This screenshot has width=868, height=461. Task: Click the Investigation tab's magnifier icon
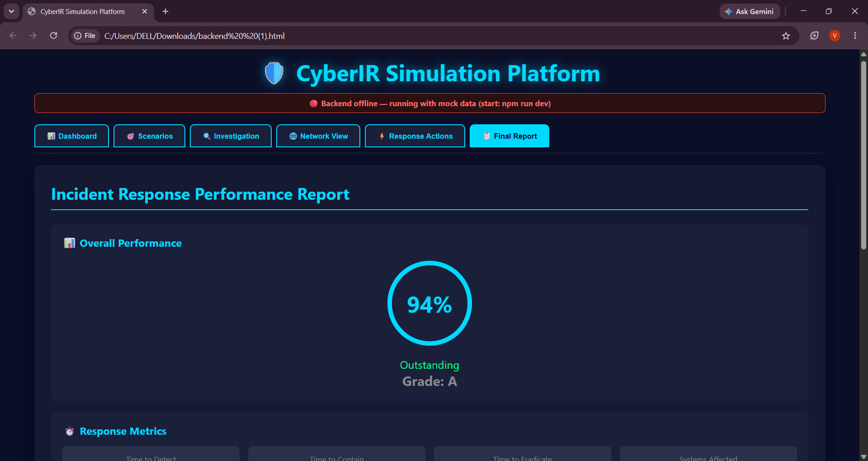point(207,136)
